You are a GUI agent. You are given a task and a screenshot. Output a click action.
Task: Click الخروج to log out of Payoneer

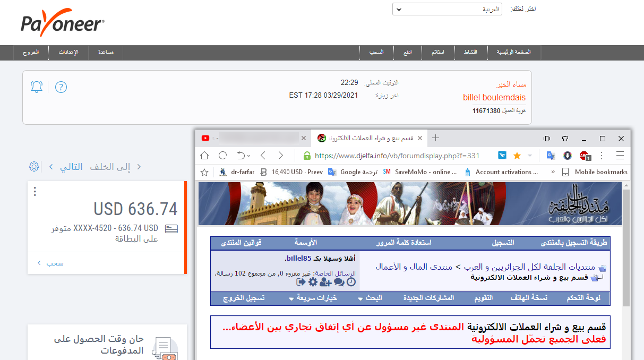pyautogui.click(x=31, y=53)
